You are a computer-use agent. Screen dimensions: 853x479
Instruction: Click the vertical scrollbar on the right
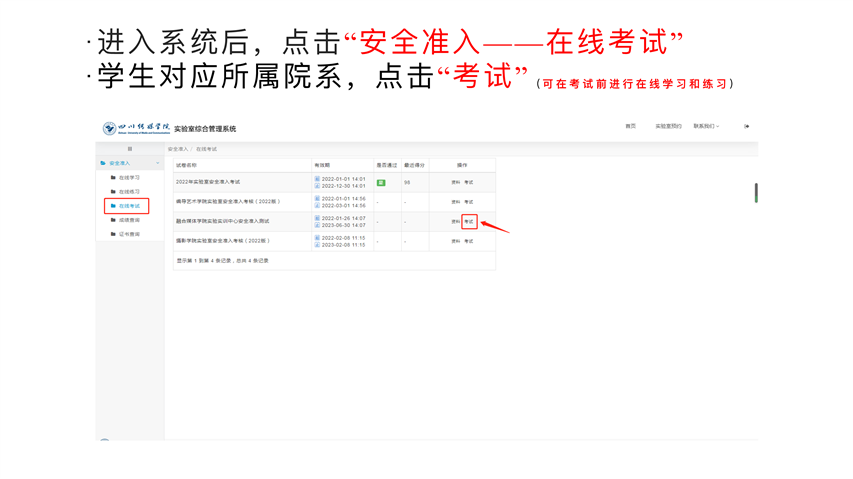click(756, 192)
